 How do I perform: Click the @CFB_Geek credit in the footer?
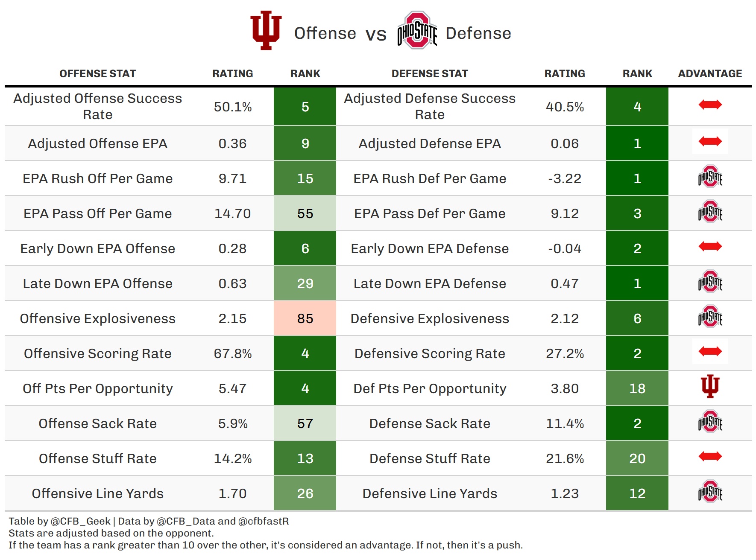click(80, 521)
